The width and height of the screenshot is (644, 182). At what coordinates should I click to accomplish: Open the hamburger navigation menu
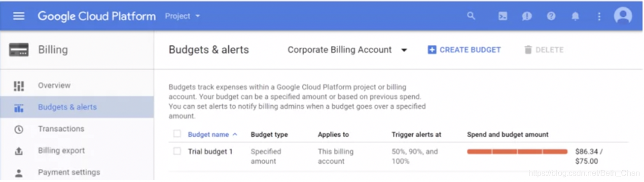click(19, 16)
